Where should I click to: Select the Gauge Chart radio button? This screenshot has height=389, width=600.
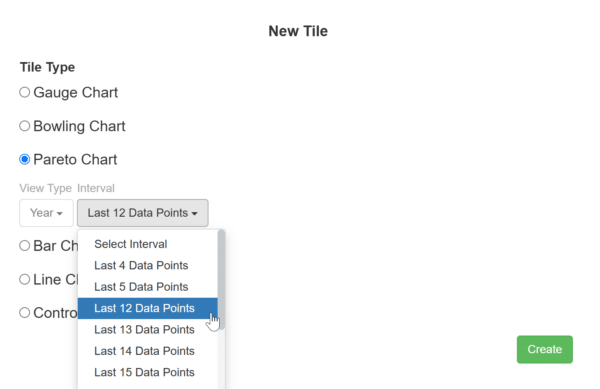[x=24, y=92]
